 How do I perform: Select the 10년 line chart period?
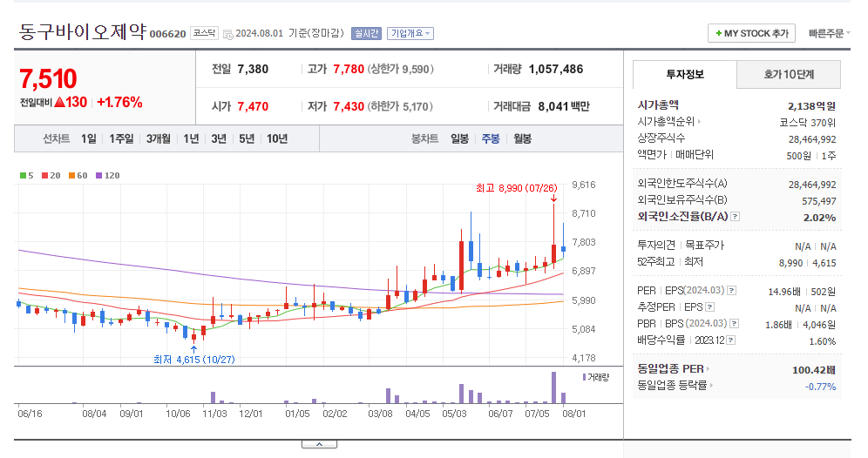coord(277,138)
